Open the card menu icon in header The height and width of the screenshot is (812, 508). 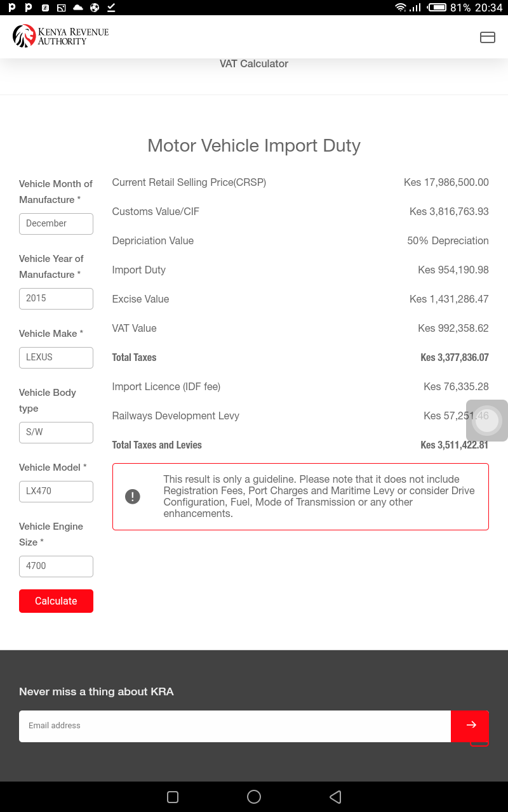coord(487,37)
